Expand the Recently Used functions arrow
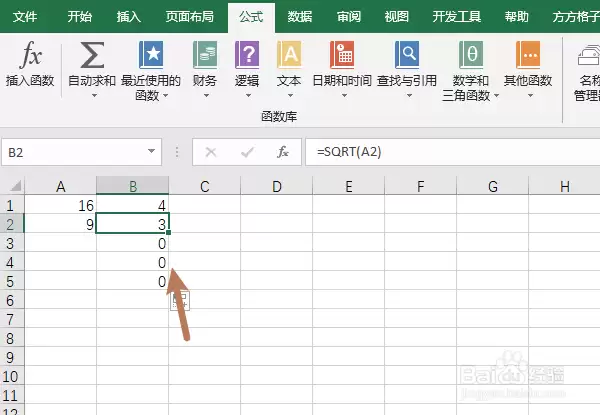The width and height of the screenshot is (600, 415). click(x=166, y=96)
